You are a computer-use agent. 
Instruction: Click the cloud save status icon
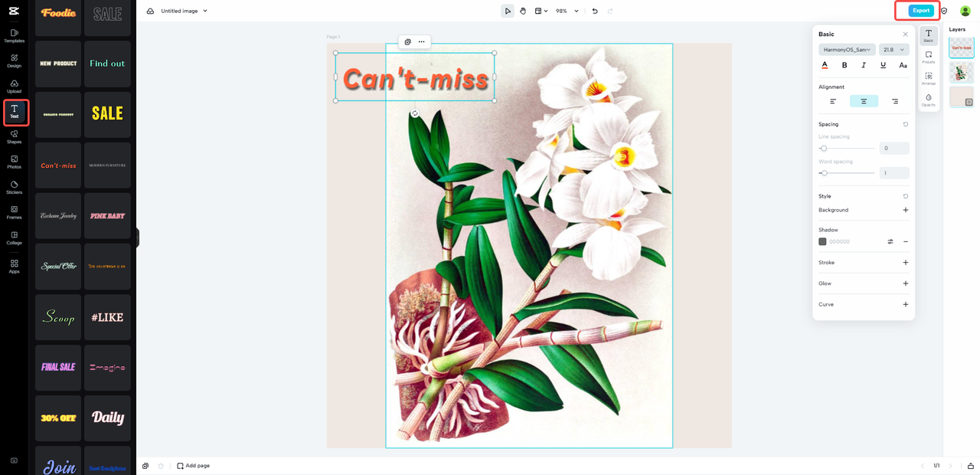(x=150, y=11)
